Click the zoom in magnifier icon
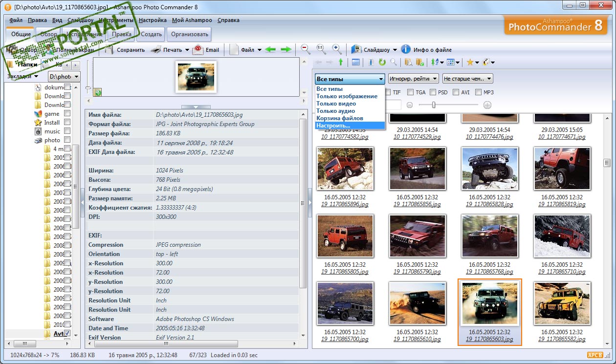Viewport: 616px width, 364px height. pos(337,49)
